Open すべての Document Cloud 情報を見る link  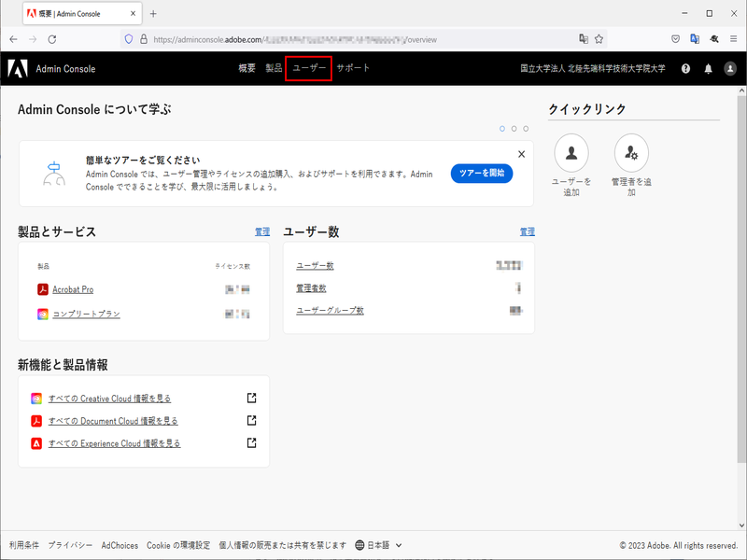[113, 421]
